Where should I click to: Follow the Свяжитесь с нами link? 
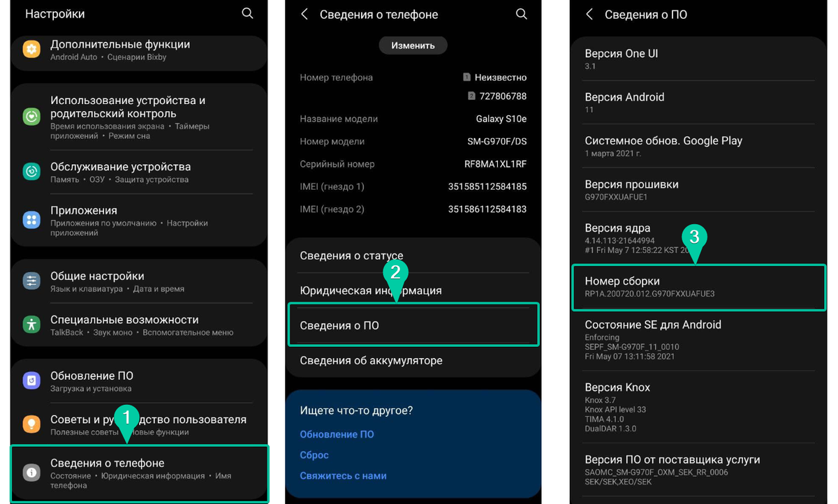click(x=343, y=475)
